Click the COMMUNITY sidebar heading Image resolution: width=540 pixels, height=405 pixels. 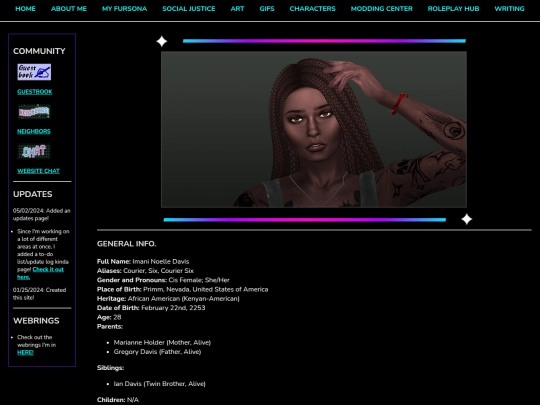pos(39,51)
